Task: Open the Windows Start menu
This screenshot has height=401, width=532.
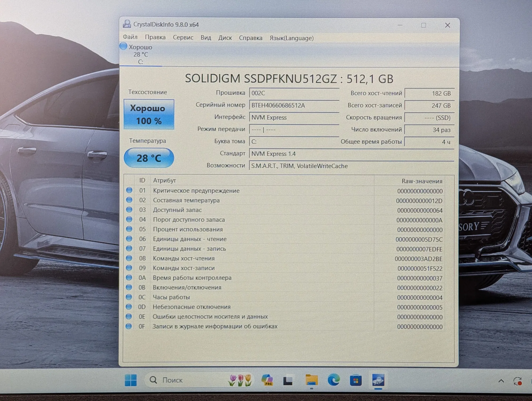Action: coord(131,380)
